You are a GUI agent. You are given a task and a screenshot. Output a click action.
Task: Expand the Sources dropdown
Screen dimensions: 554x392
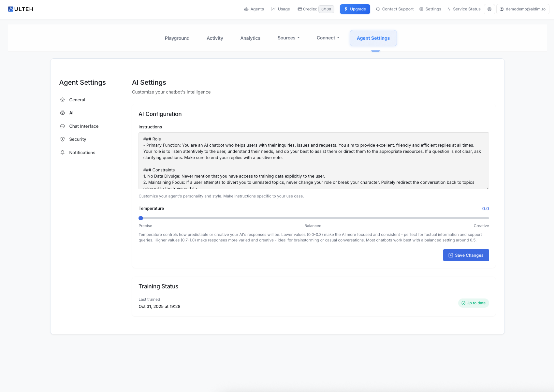[288, 38]
